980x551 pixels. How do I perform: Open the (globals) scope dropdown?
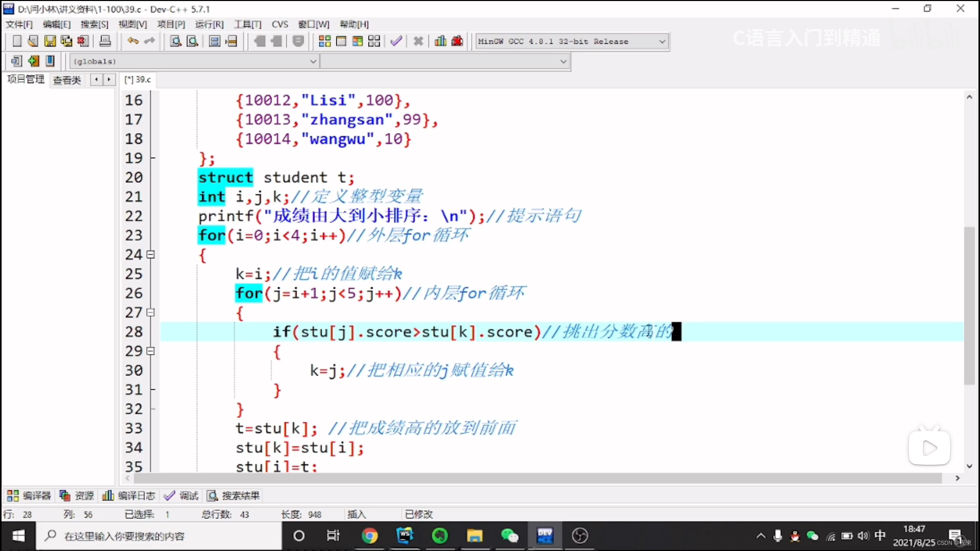point(313,61)
